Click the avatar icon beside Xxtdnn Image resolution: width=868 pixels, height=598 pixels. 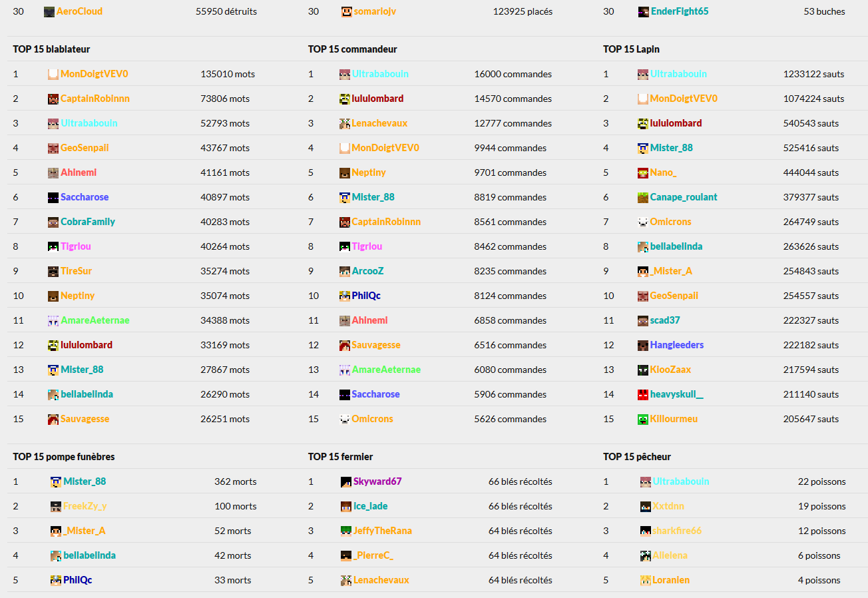pyautogui.click(x=646, y=506)
